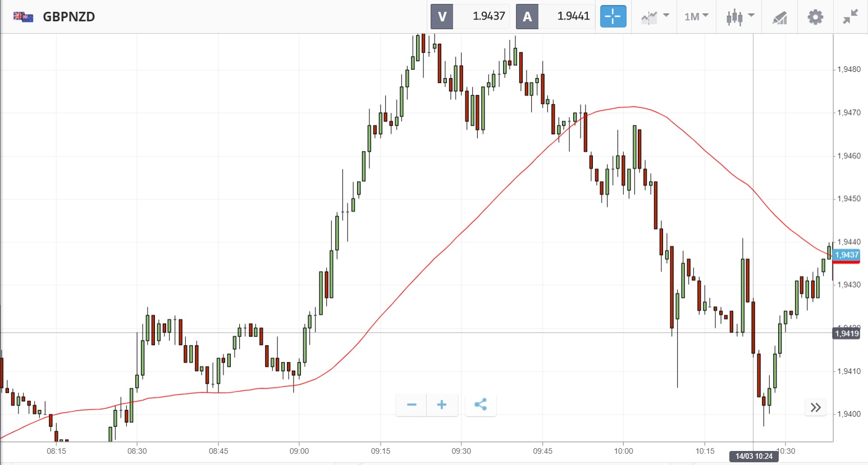Collapse the chart from fullscreen

coord(851,17)
